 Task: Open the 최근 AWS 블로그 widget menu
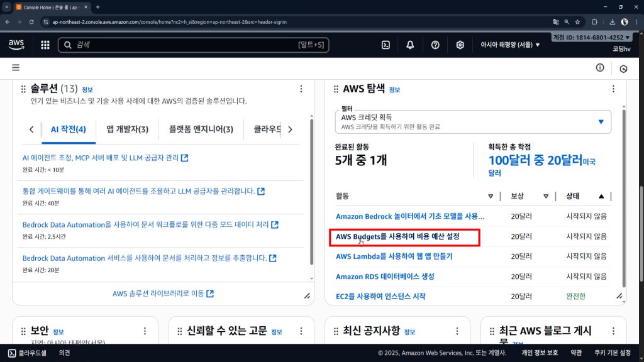tap(613, 331)
